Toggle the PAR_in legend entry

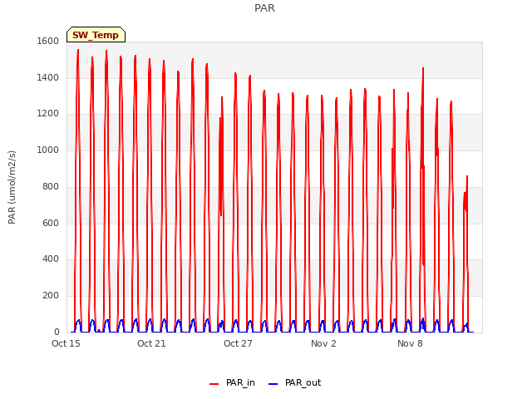pos(232,382)
